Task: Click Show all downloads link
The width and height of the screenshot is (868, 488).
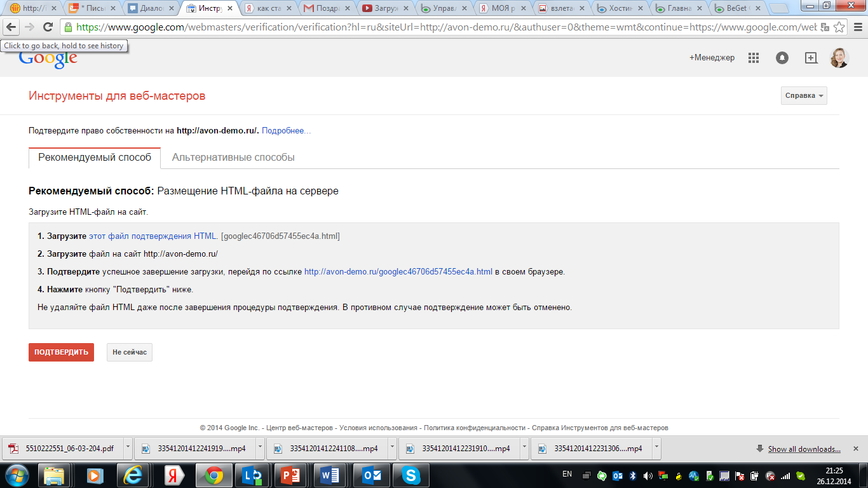Action: [804, 449]
